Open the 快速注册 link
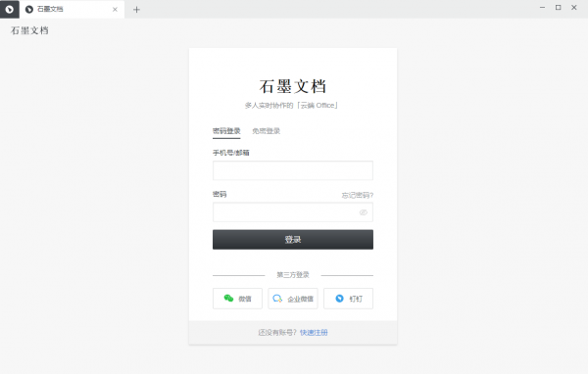 tap(314, 333)
